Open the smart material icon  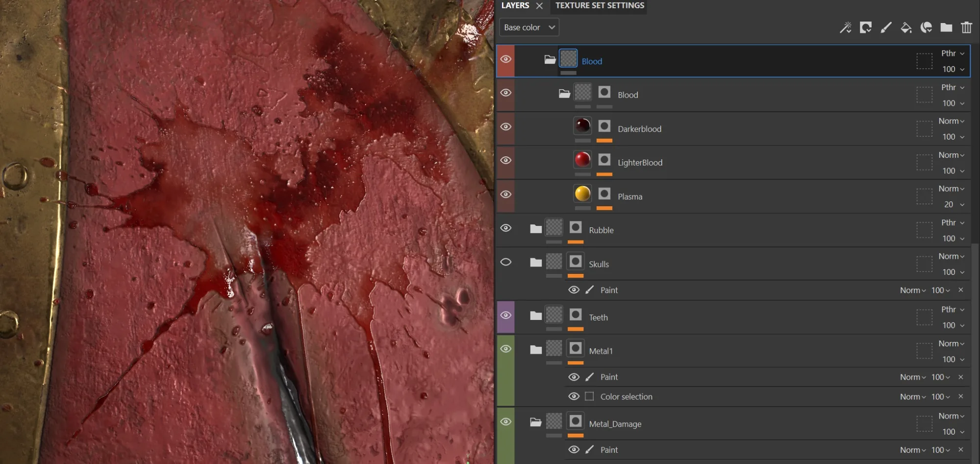[926, 27]
